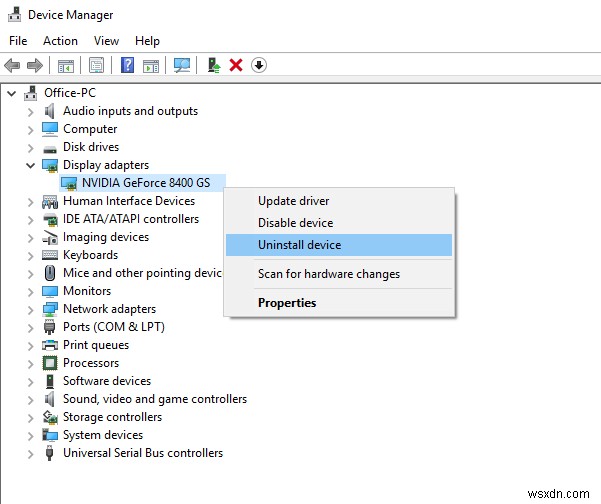Viewport: 601px width, 504px height.
Task: Click Scan for hardware changes toolbar icon
Action: (182, 65)
